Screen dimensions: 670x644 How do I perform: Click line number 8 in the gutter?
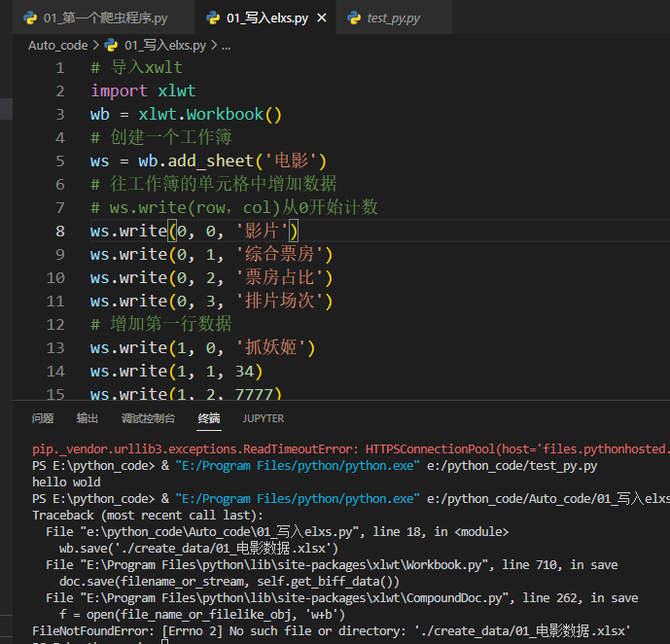point(60,232)
